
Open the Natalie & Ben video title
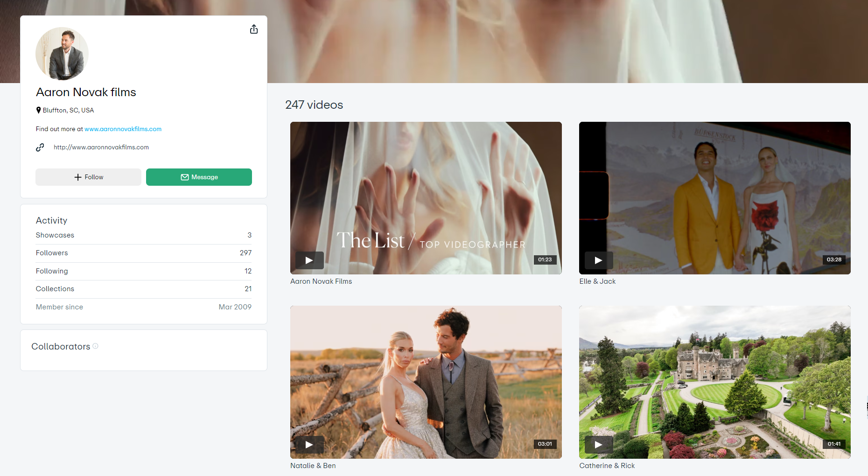tap(313, 466)
